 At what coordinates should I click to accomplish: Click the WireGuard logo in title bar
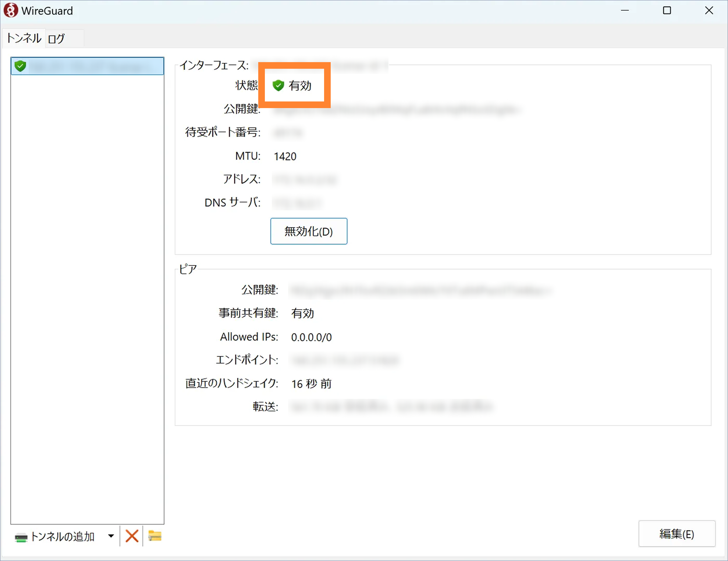click(x=11, y=10)
